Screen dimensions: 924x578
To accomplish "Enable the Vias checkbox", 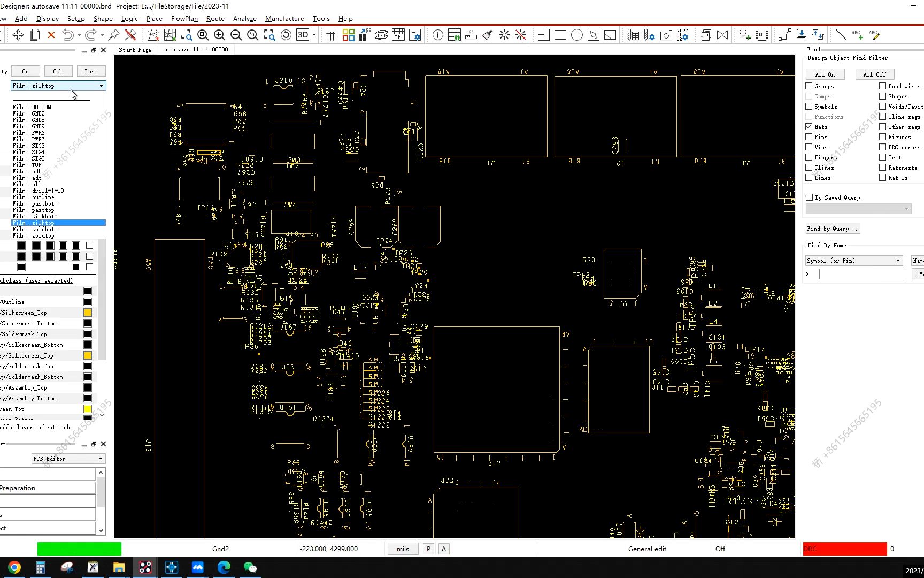I will tap(809, 147).
